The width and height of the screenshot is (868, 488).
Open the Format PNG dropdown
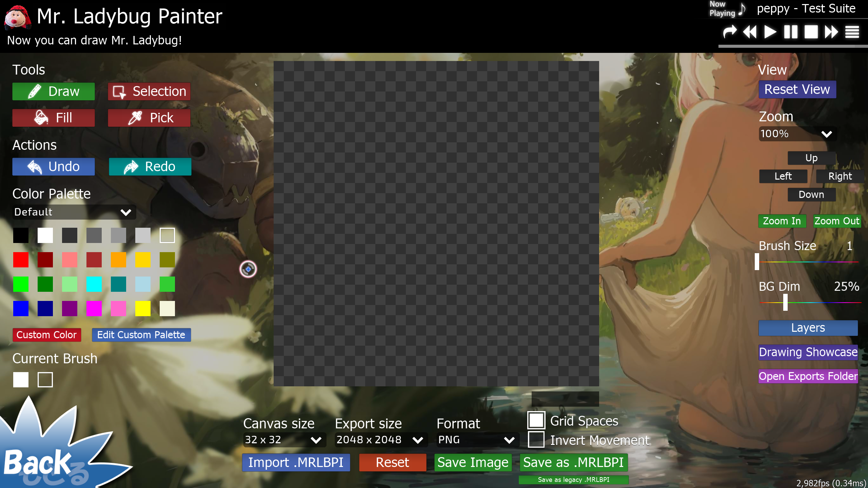coord(478,440)
